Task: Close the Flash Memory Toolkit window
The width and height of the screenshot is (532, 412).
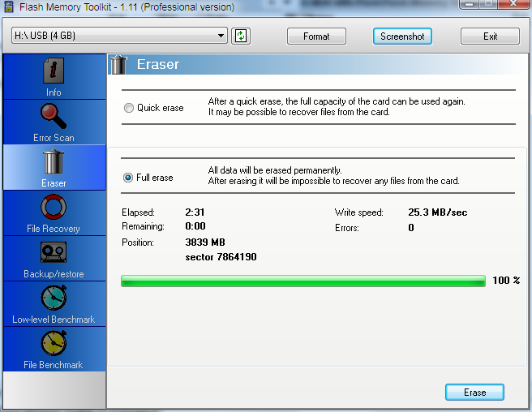Action: coord(513,3)
